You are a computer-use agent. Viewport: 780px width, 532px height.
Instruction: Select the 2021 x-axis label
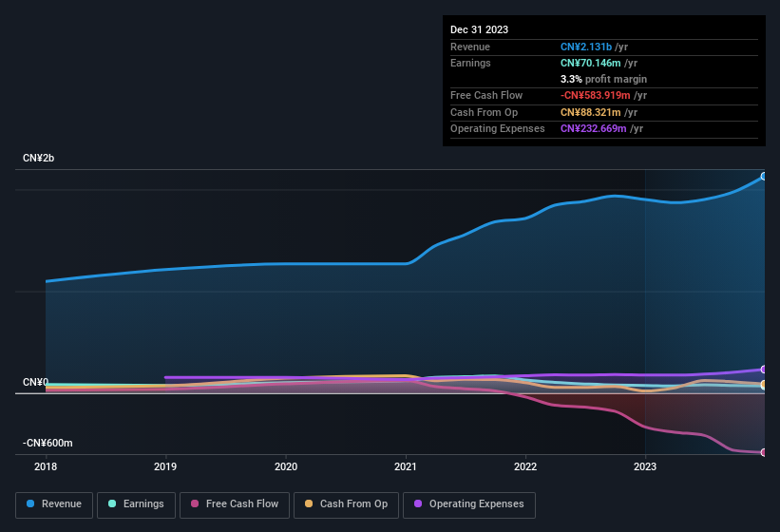coord(406,466)
